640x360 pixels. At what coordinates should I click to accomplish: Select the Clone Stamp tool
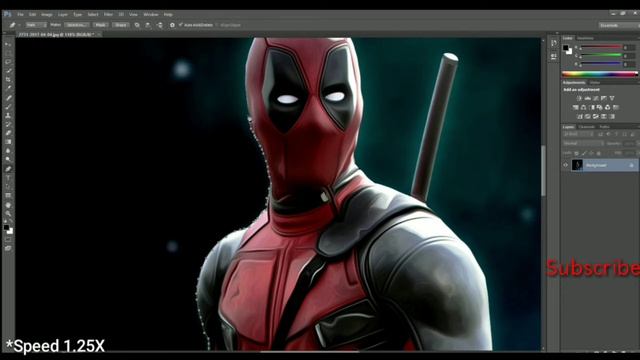(8, 116)
